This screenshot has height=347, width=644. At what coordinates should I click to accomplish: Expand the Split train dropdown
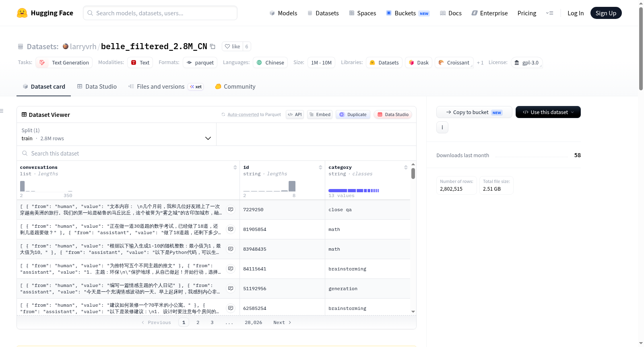116,134
